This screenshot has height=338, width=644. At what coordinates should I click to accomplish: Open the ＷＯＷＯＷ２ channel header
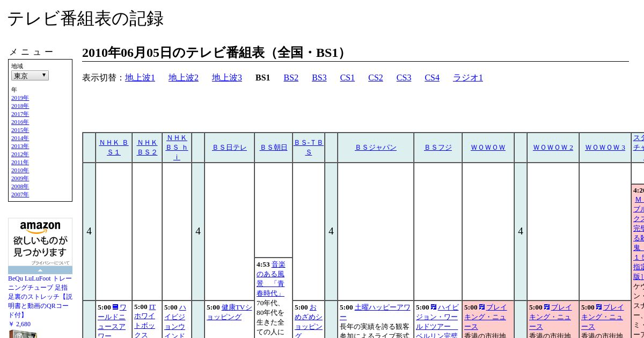coord(553,148)
